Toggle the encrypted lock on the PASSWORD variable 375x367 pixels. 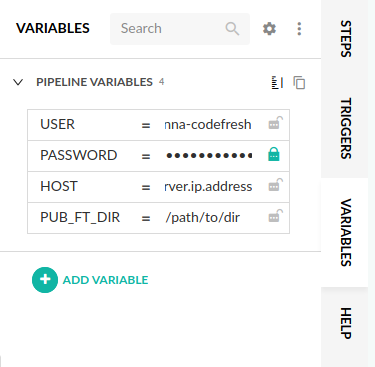coord(274,154)
